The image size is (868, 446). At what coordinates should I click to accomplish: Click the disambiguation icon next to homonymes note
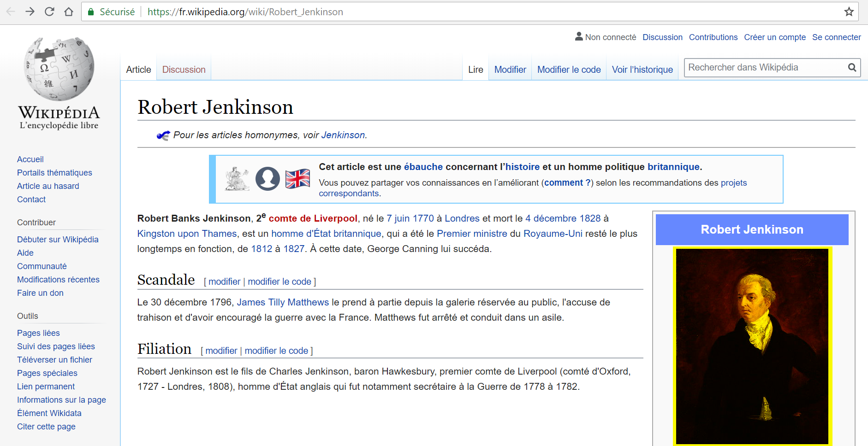(163, 135)
